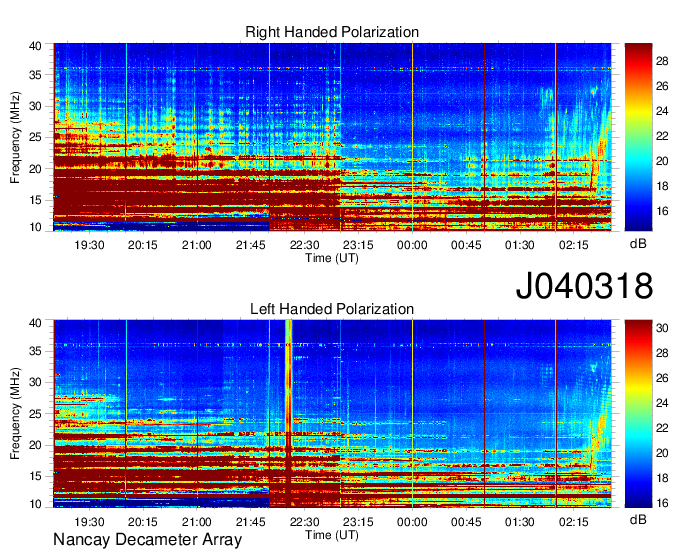Click the "24" value on Right Handed colorbar
This screenshot has width=680, height=552.
pos(662,111)
